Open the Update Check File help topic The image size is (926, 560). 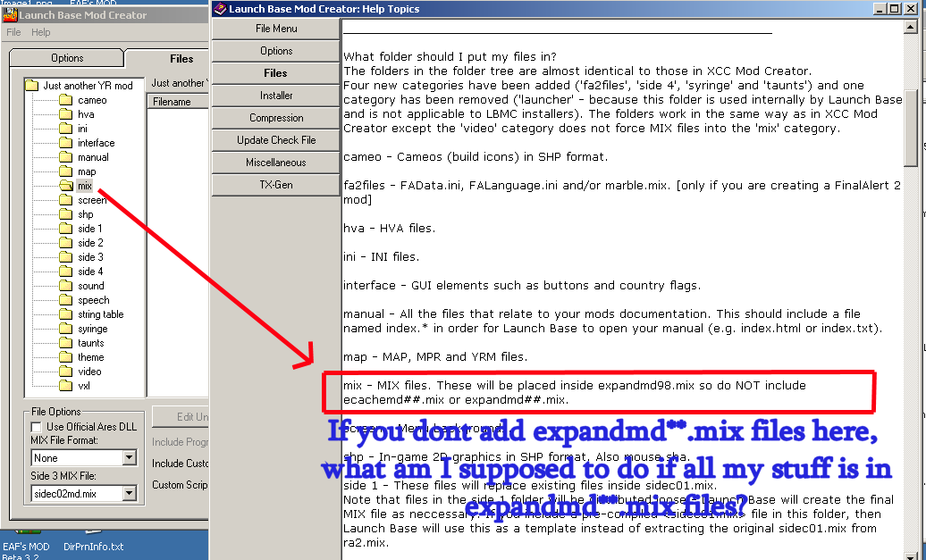276,140
